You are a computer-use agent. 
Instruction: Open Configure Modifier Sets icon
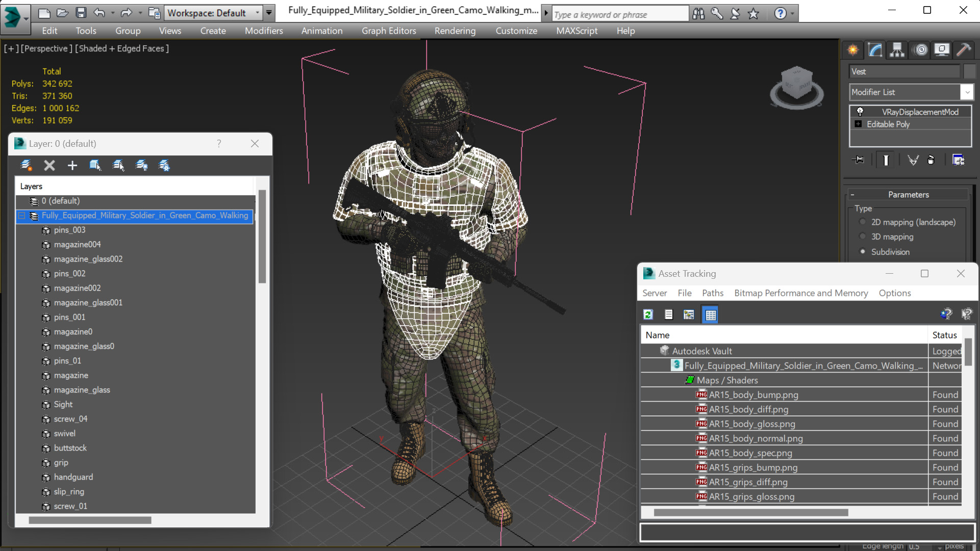959,160
